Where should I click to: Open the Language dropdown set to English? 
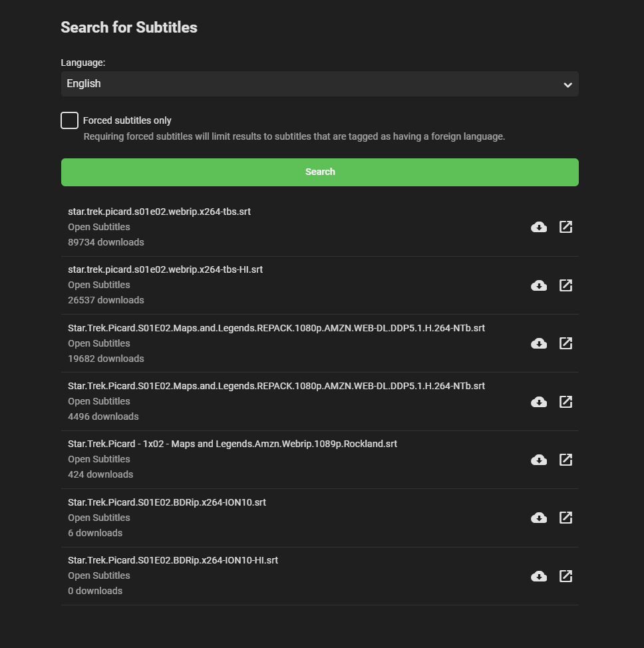pos(319,84)
